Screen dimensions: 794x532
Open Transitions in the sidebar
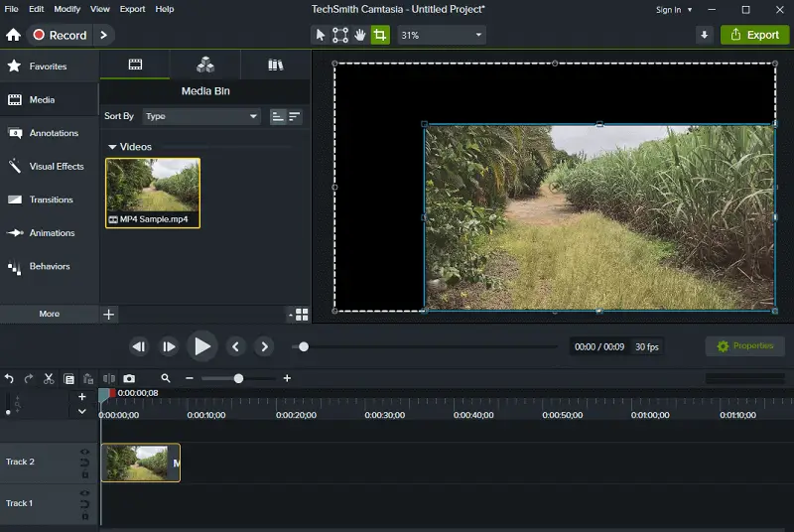point(49,199)
